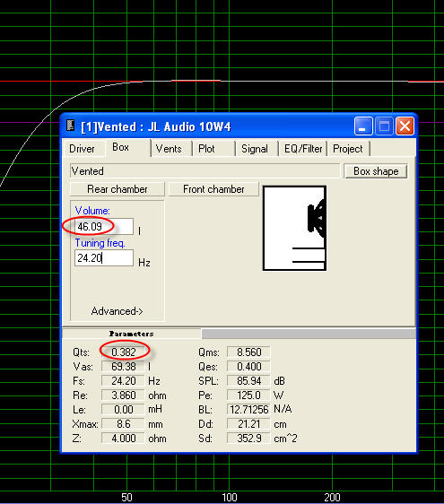Expand the Advanced box options
Screen dimensions: 444x504
[x=117, y=311]
